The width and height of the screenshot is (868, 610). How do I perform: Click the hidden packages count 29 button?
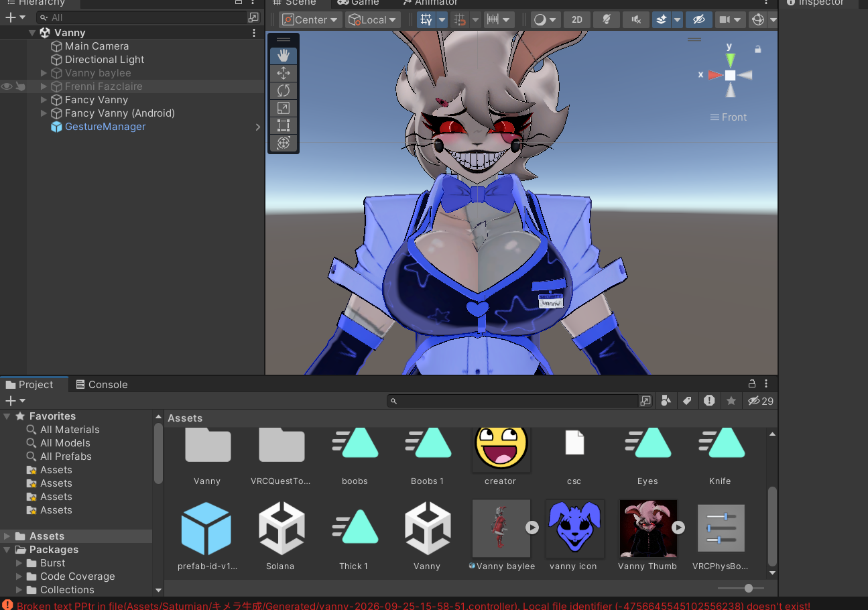pos(761,401)
